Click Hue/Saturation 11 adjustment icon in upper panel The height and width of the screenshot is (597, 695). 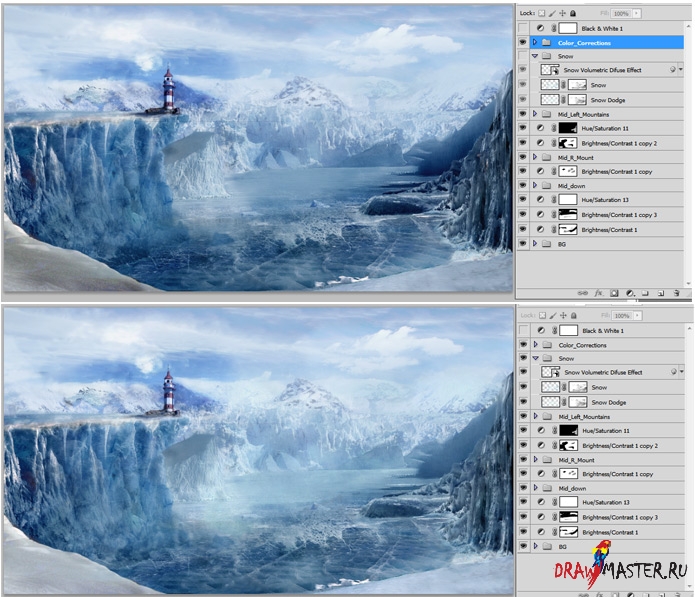[540, 128]
